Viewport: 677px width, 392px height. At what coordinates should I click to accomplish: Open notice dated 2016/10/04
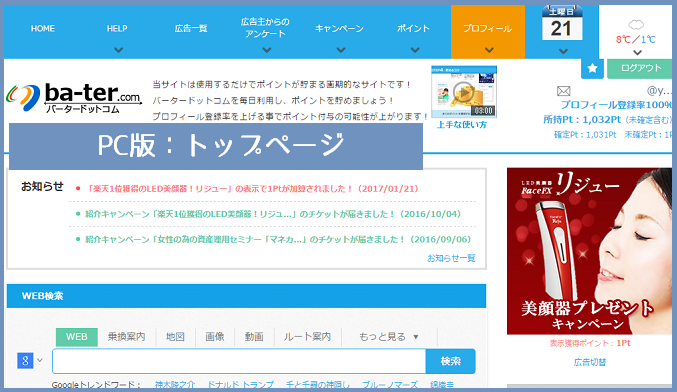click(273, 214)
